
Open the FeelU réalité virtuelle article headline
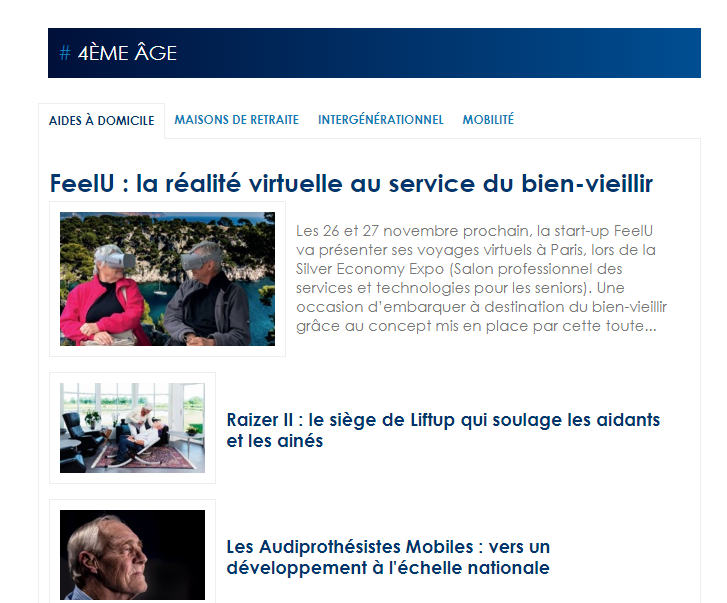point(351,183)
